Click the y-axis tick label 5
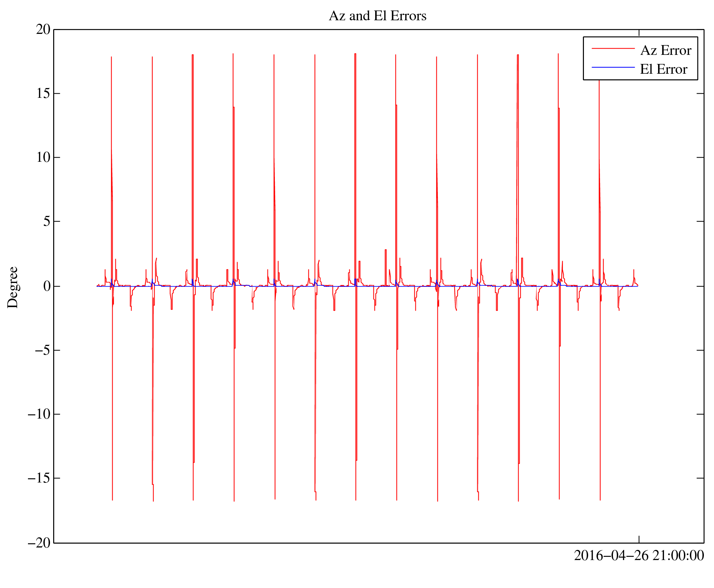Screen dimensions: 714x588 47,222
